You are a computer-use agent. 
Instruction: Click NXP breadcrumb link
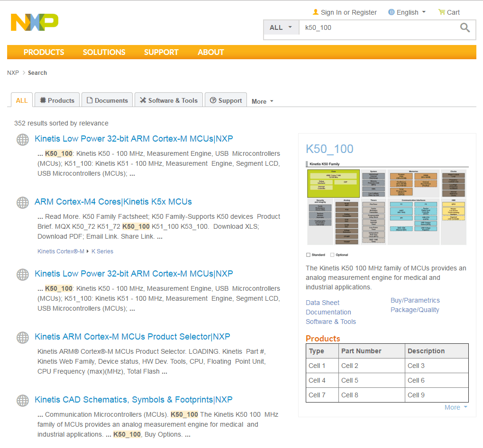pyautogui.click(x=13, y=73)
